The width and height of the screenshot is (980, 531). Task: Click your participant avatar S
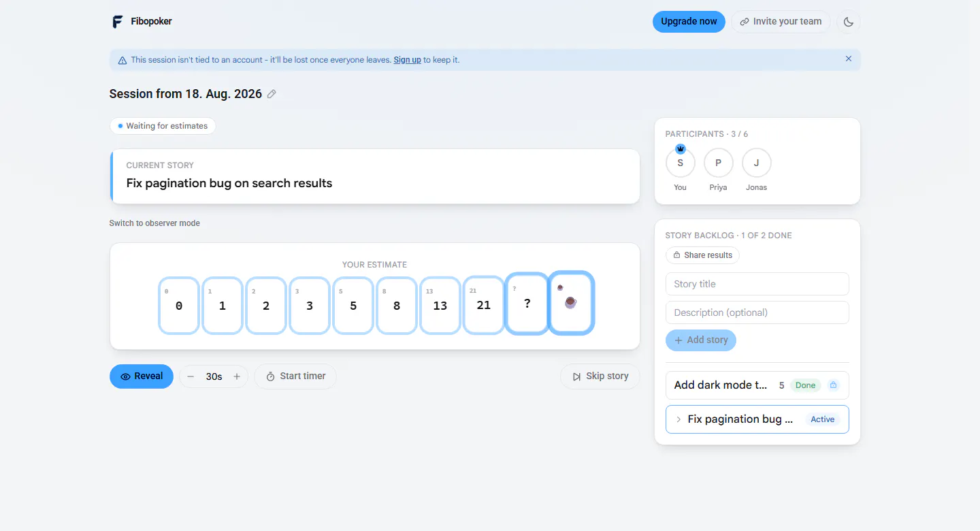(680, 163)
